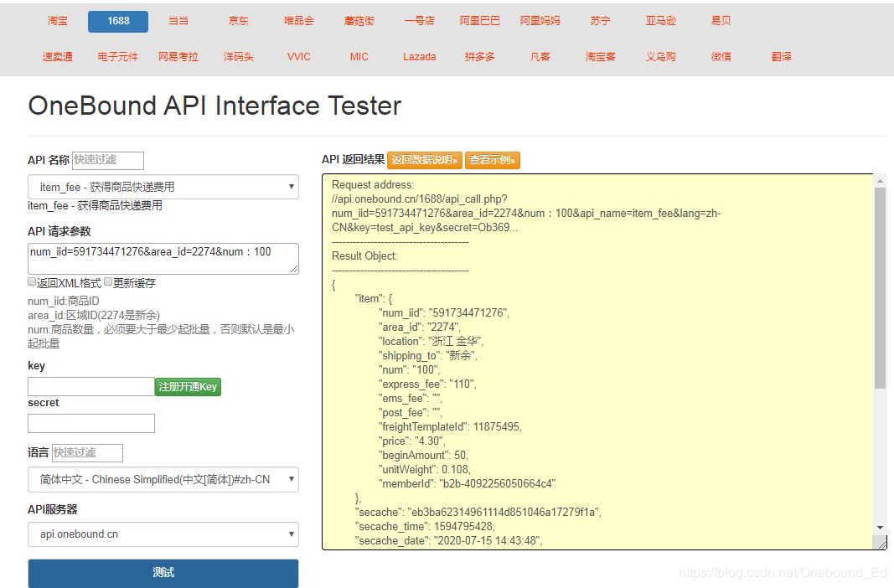Focus the API 名称 quick filter field
This screenshot has height=588, width=894.
point(108,160)
